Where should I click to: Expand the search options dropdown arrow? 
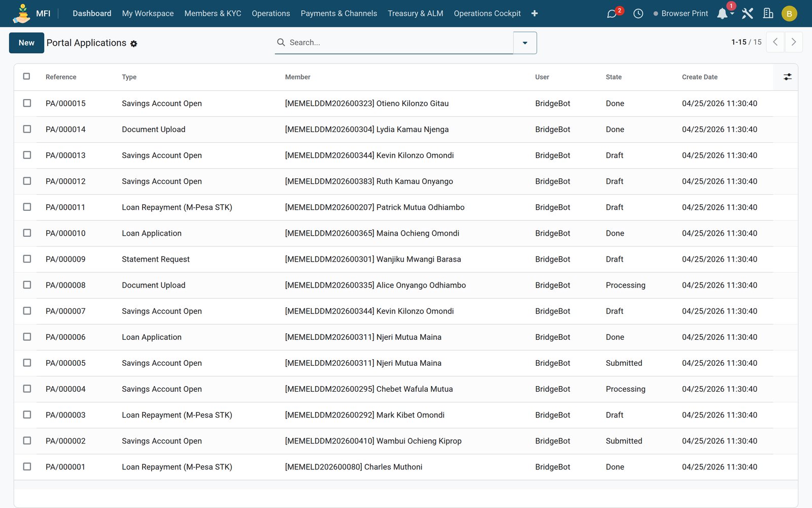[x=525, y=43]
